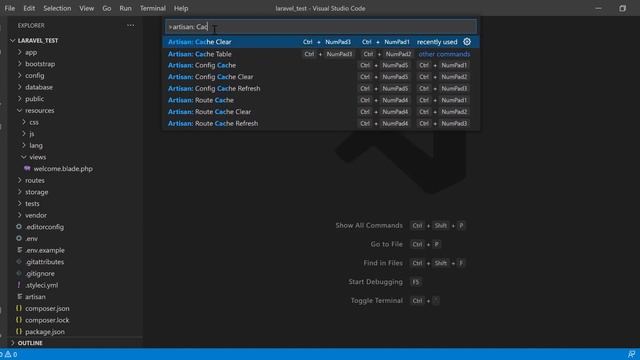
Task: Open the tests folder
Action: [32, 203]
